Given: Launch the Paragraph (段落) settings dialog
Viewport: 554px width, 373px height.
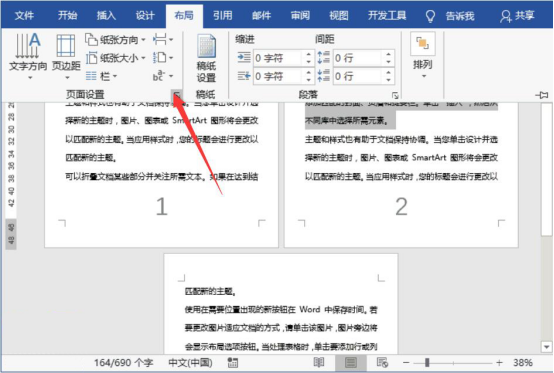Looking at the screenshot, I should coord(395,95).
